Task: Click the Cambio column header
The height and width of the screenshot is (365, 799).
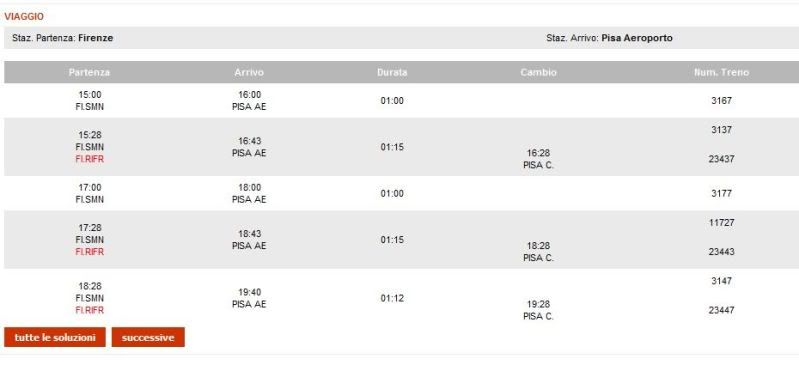Action: click(x=539, y=72)
